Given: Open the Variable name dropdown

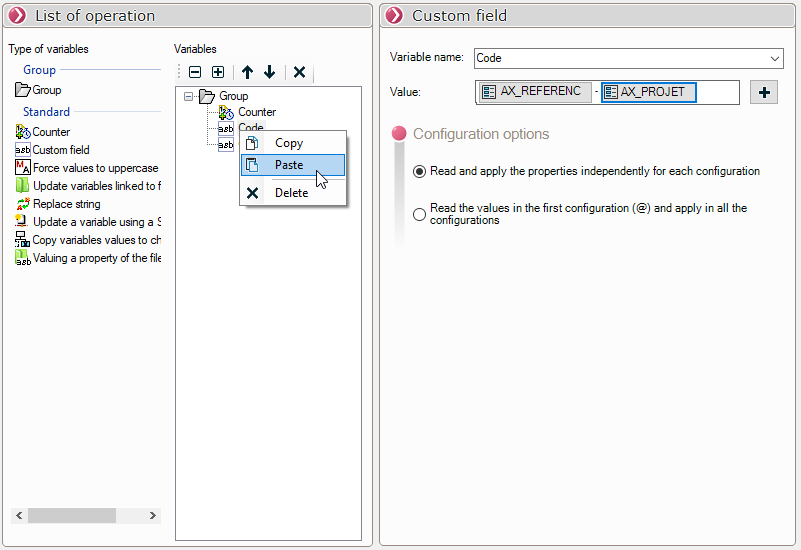Looking at the screenshot, I should [775, 58].
